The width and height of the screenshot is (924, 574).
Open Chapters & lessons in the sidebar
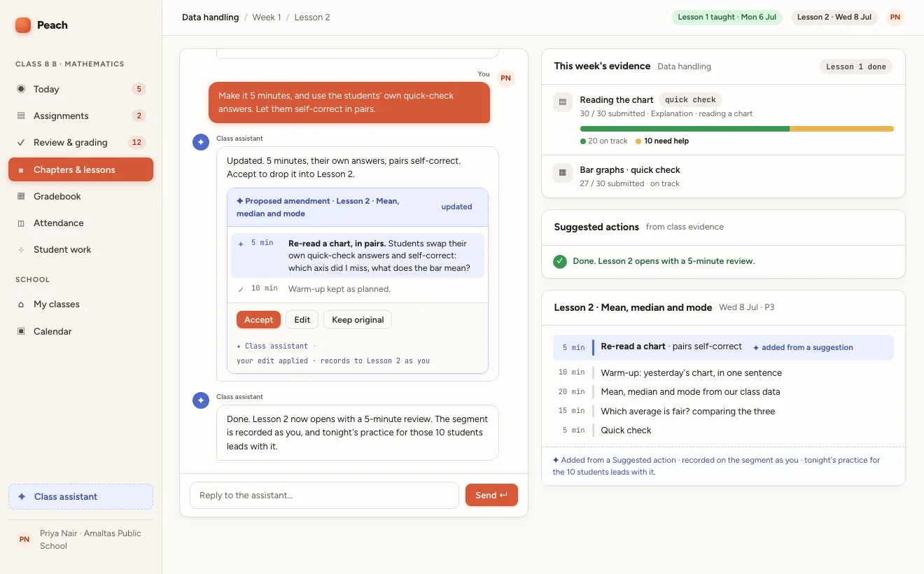point(80,169)
